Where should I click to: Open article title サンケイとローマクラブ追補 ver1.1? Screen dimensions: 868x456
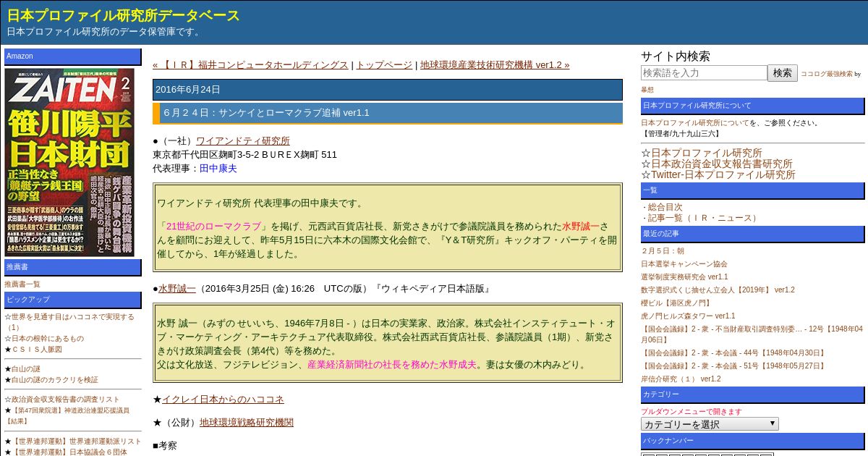(x=266, y=113)
